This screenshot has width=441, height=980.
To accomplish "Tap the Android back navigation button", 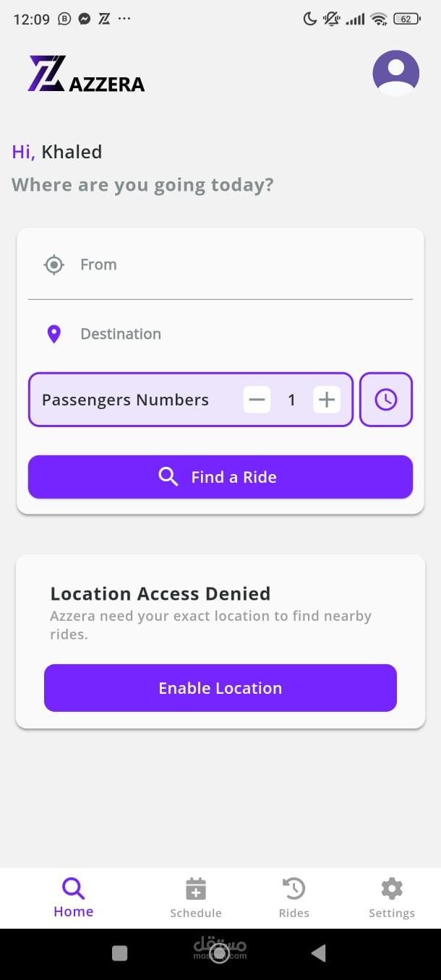I will [x=318, y=953].
